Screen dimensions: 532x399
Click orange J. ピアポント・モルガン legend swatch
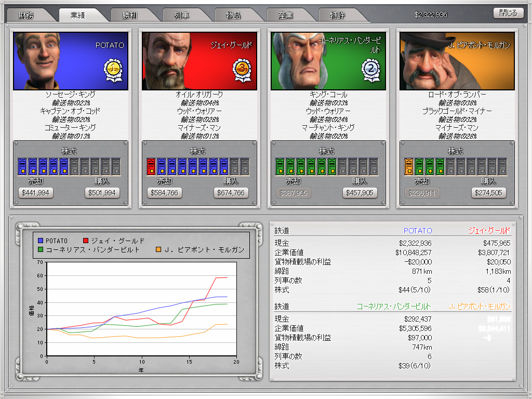click(158, 250)
